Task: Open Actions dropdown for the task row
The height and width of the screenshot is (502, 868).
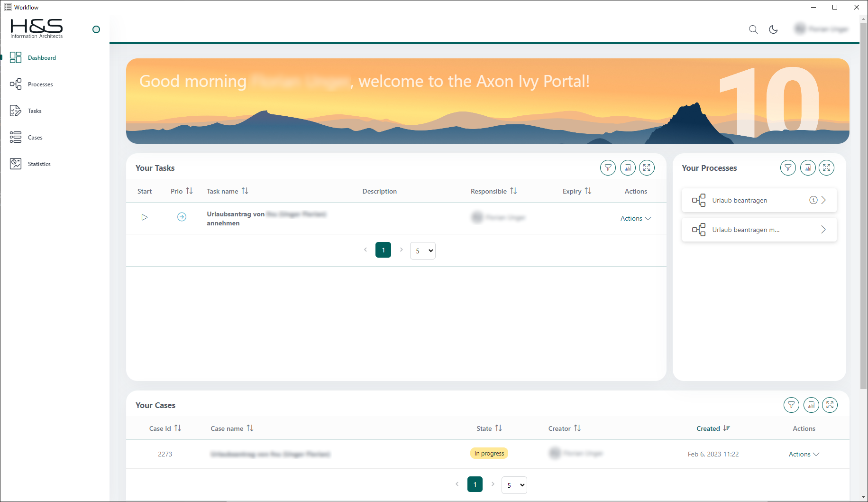Action: point(636,218)
